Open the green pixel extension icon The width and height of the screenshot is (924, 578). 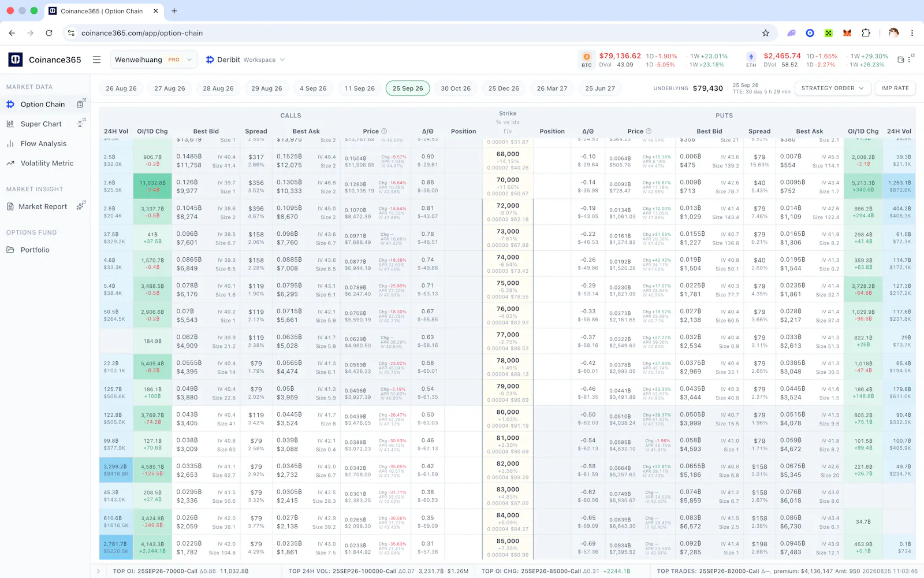829,33
